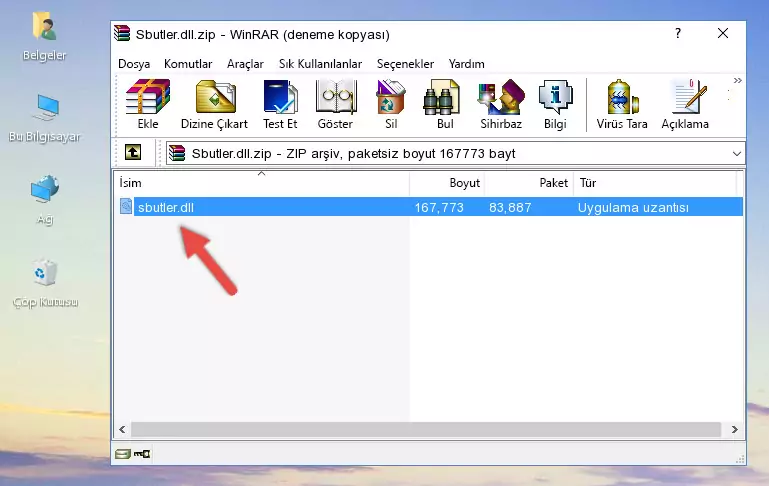Open the Seçenekler menu

point(405,64)
